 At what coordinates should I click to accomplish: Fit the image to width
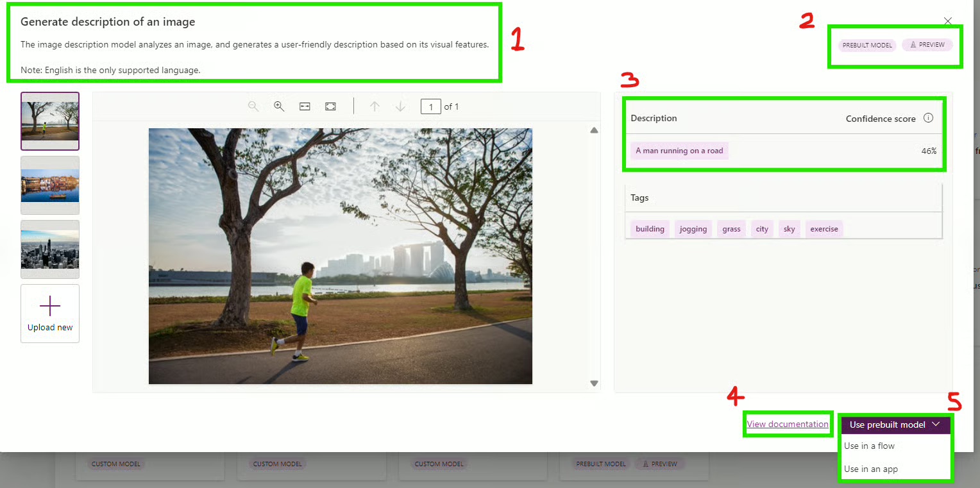(x=305, y=106)
